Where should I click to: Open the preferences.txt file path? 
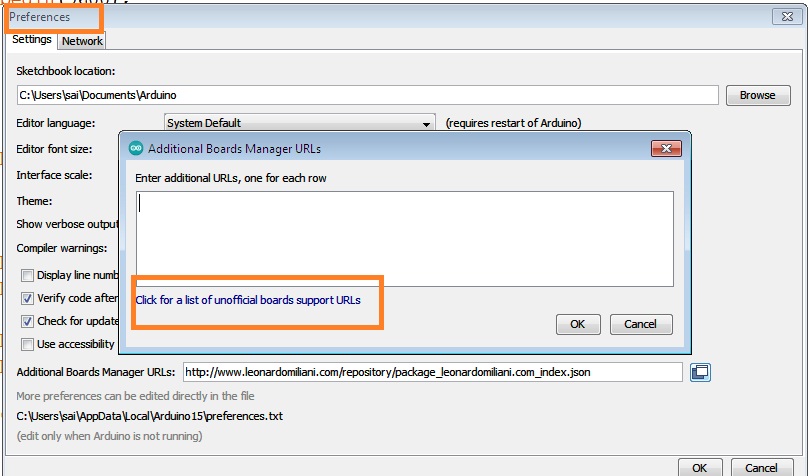pos(149,416)
